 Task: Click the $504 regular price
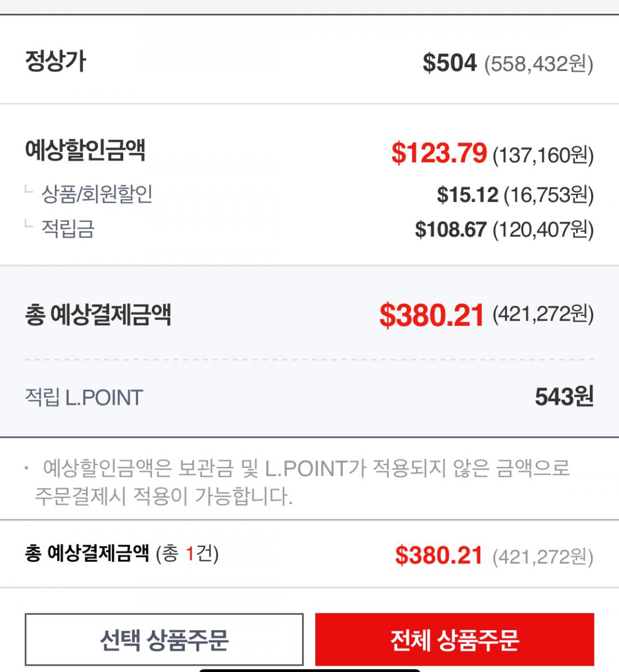point(449,62)
